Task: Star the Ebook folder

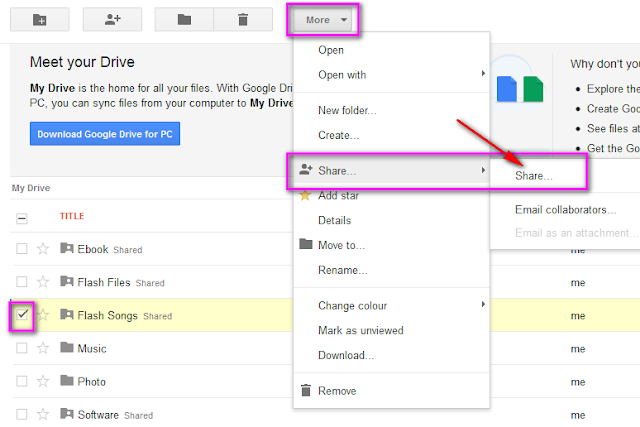Action: point(43,249)
